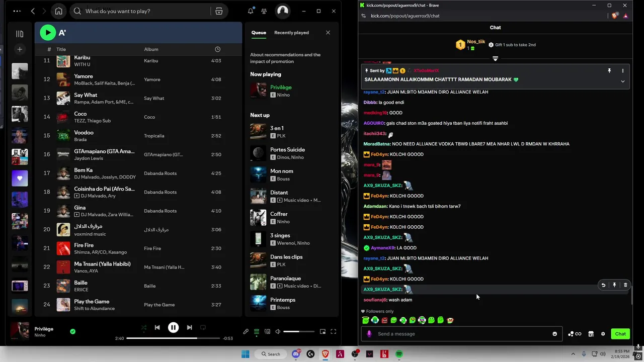Toggle the Queue icon in player bar
This screenshot has width=644, height=362.
(x=257, y=332)
